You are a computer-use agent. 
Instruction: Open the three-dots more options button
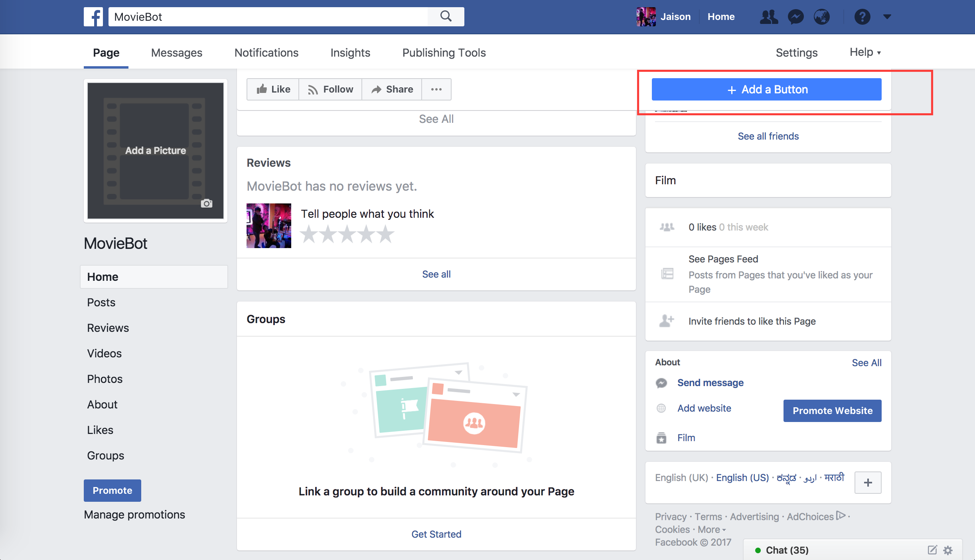tap(436, 89)
